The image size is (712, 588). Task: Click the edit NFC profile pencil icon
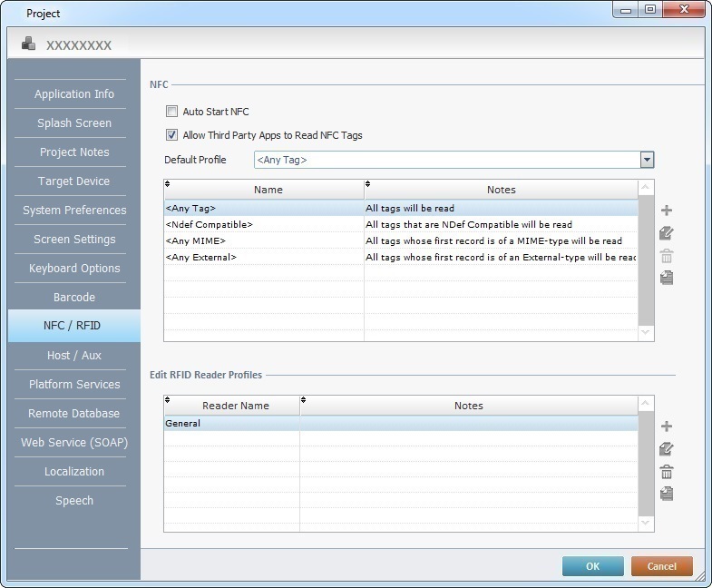(x=667, y=233)
